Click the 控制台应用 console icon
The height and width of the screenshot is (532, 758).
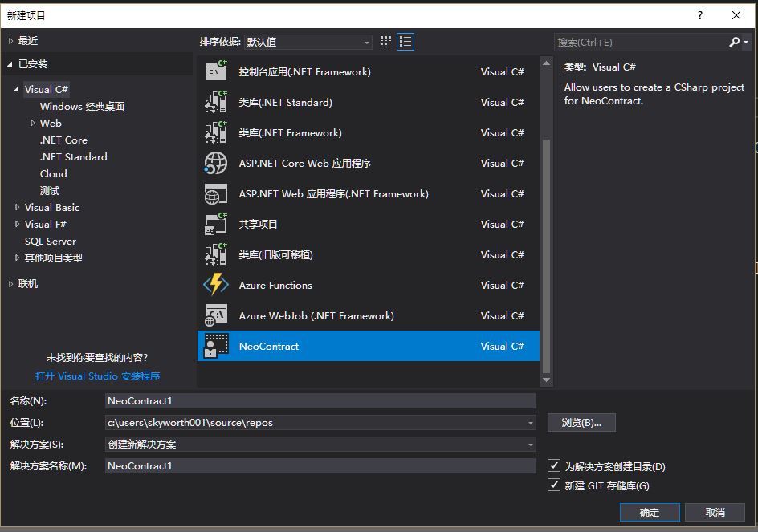216,71
